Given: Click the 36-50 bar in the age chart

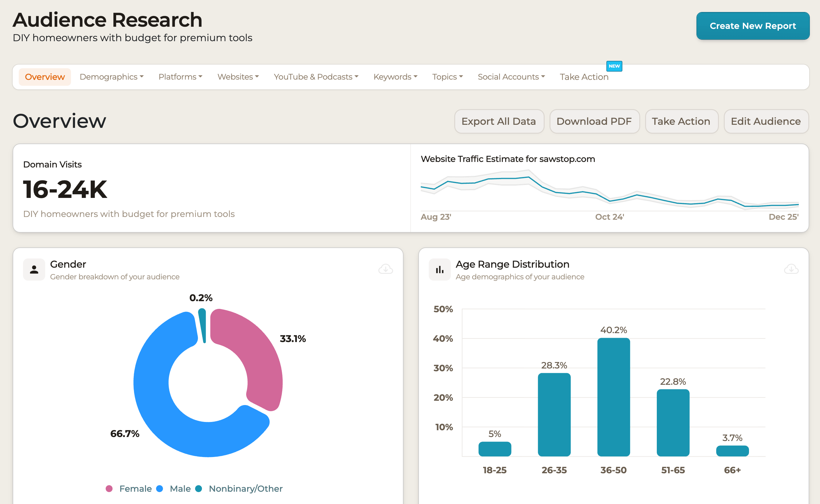Looking at the screenshot, I should (613, 397).
